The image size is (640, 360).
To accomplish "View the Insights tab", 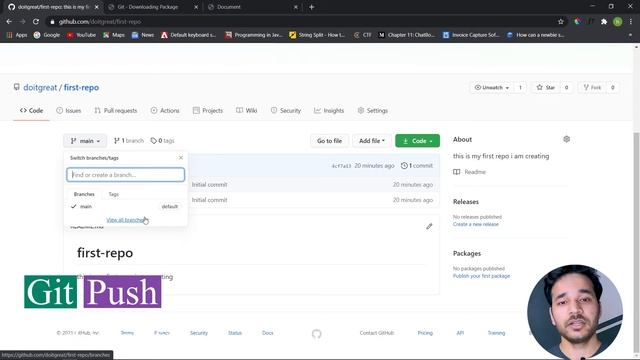I will point(329,111).
